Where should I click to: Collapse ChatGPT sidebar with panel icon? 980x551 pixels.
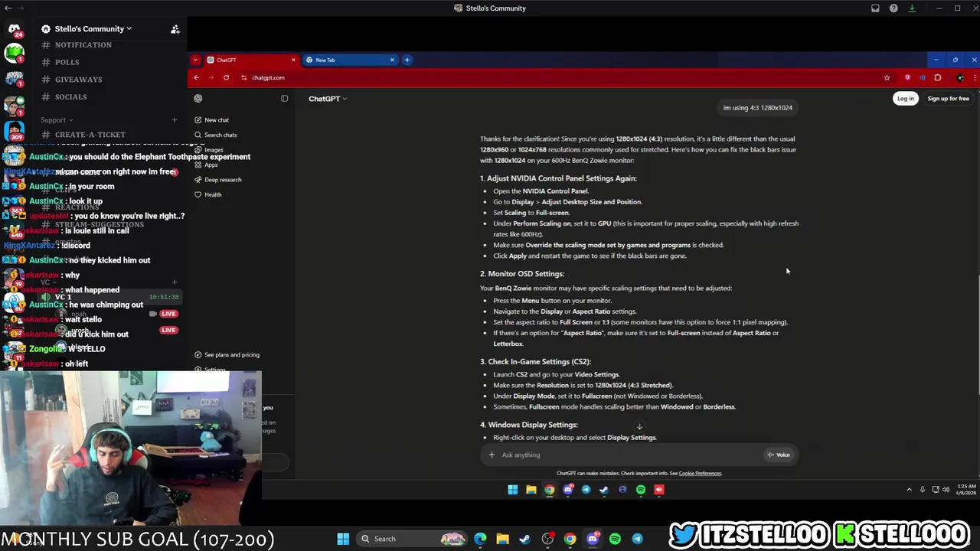pos(284,98)
